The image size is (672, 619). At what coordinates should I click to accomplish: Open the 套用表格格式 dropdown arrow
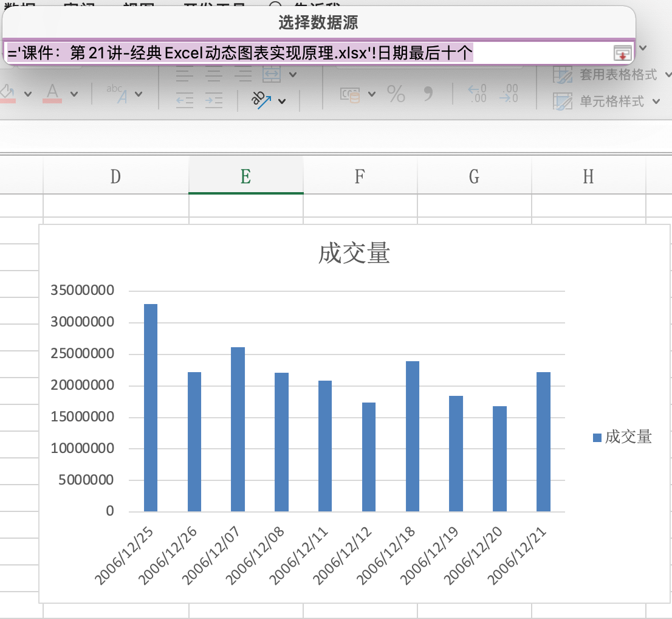coord(668,75)
